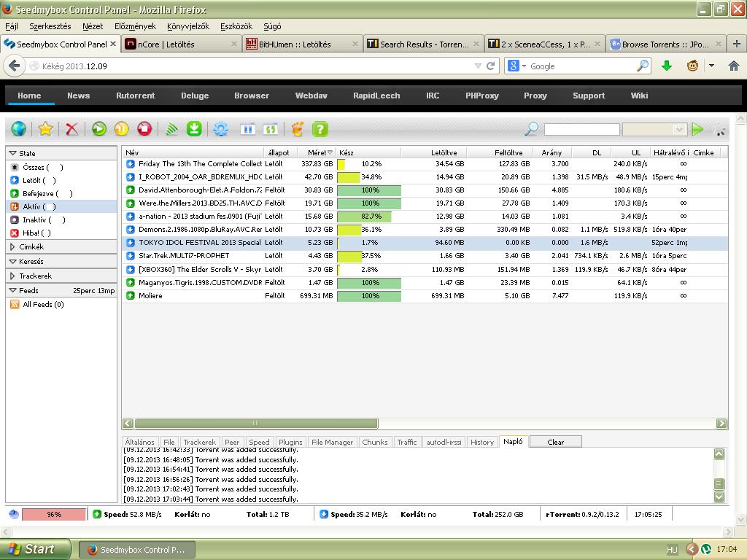Start torrent with the green play icon
The height and width of the screenshot is (560, 747).
point(99,128)
